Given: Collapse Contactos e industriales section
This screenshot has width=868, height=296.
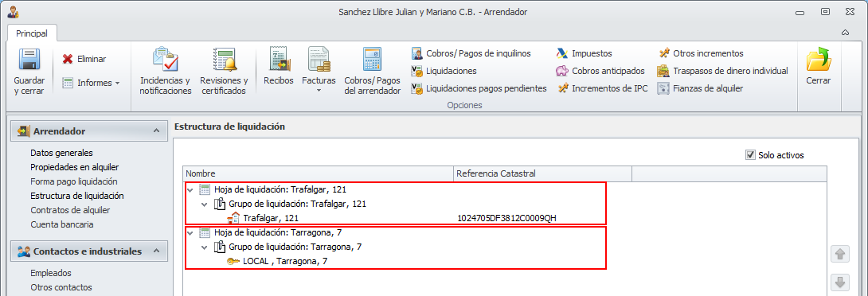Looking at the screenshot, I should tap(157, 251).
